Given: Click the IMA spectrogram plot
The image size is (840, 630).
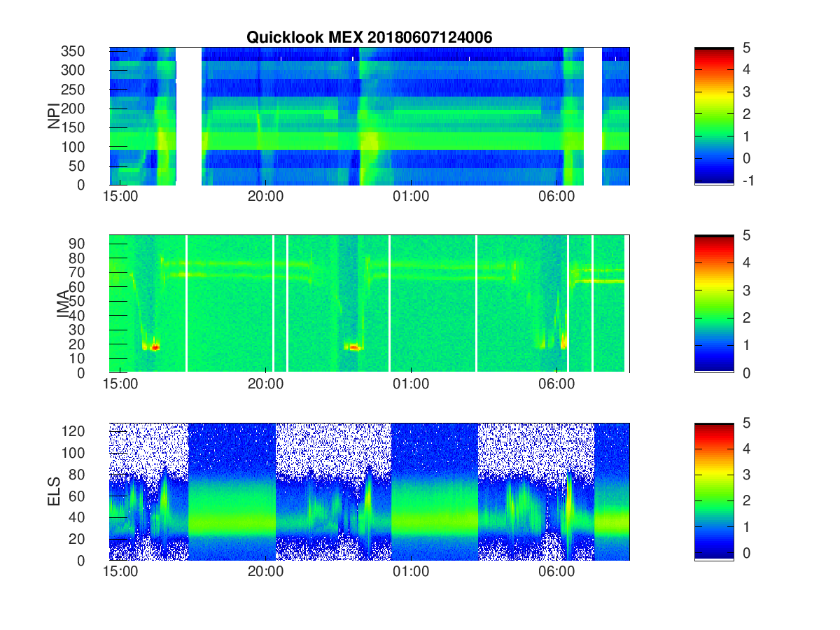Looking at the screenshot, I should click(x=370, y=304).
